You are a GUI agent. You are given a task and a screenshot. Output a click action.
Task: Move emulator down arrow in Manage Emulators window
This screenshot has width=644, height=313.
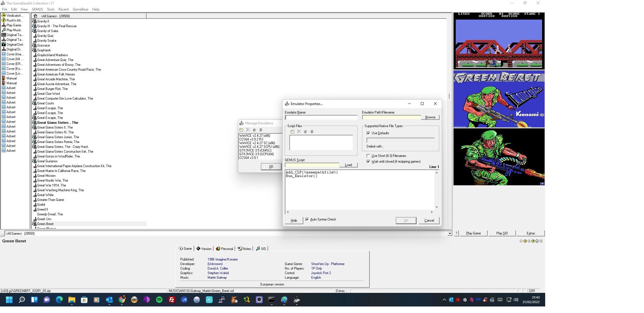tap(261, 130)
